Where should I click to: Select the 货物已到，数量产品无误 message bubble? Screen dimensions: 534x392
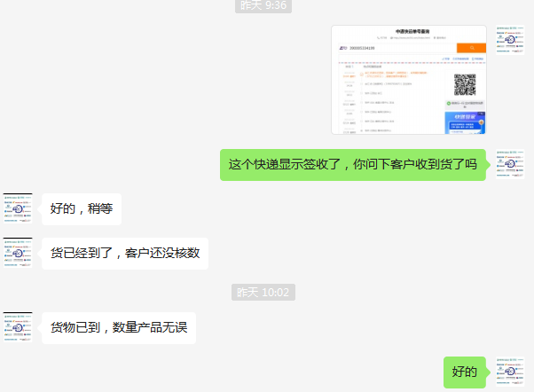pos(119,328)
